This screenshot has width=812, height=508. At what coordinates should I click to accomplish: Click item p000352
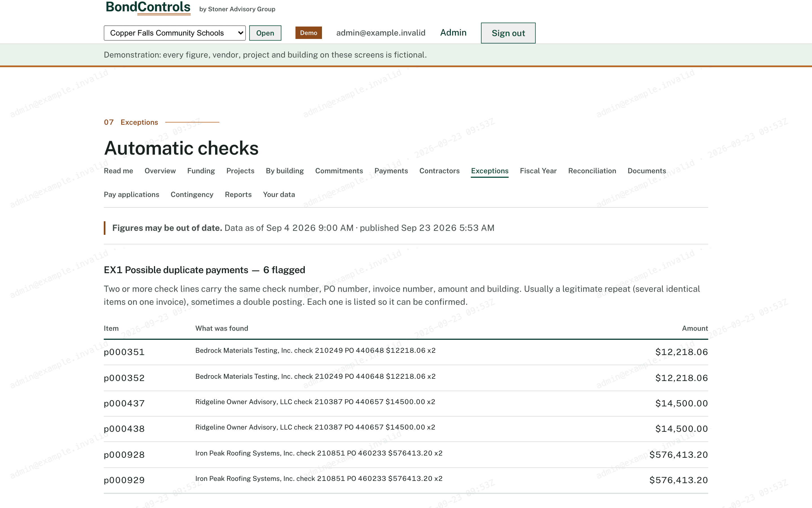click(x=124, y=378)
